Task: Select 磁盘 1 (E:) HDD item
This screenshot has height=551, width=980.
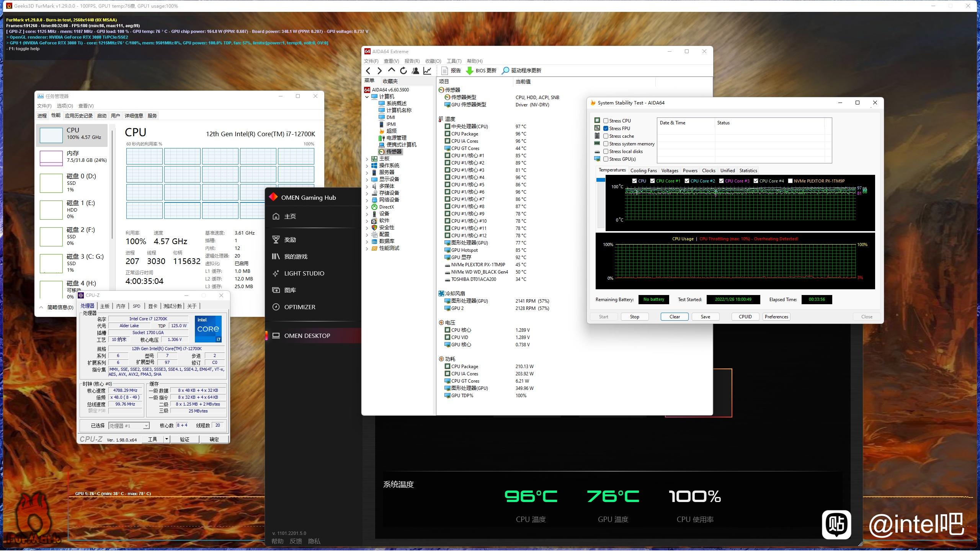Action: coord(72,210)
